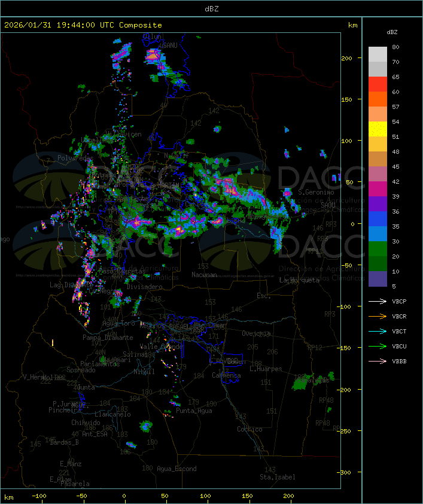The image size is (423, 504).
Task: Pick the bright yellow swatch between 54 and 51
Action: click(x=378, y=129)
